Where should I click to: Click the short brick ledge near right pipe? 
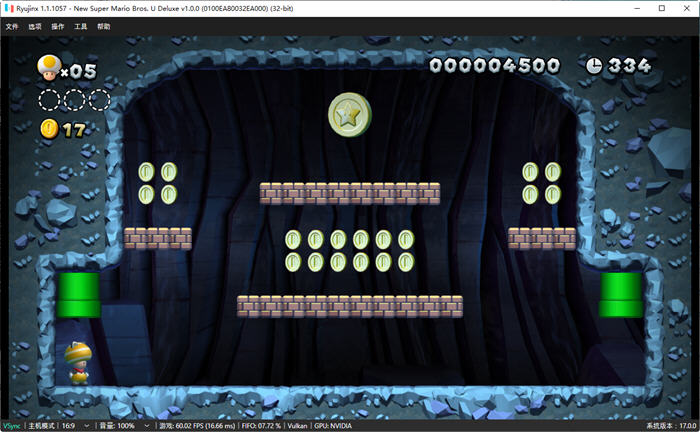542,238
